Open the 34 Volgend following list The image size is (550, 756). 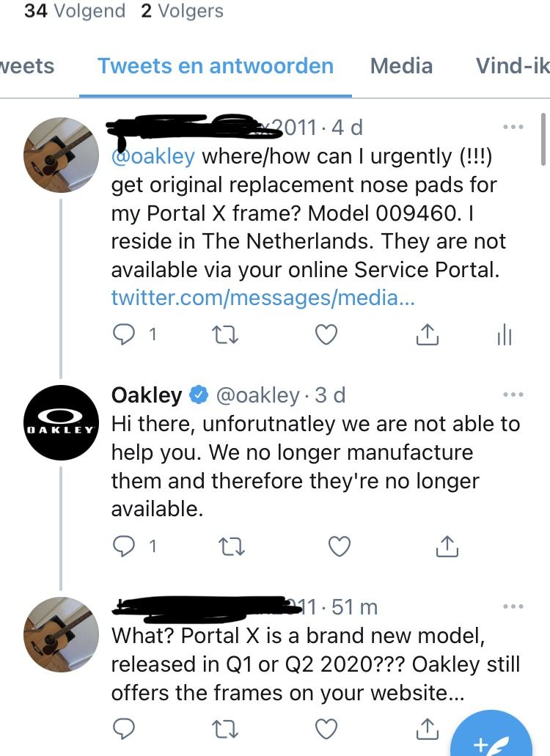click(x=74, y=11)
